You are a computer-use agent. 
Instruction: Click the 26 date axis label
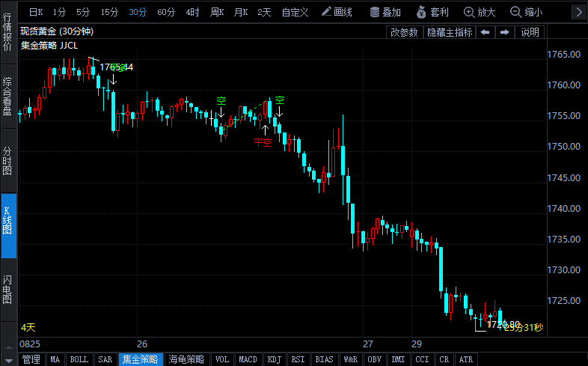pos(142,344)
